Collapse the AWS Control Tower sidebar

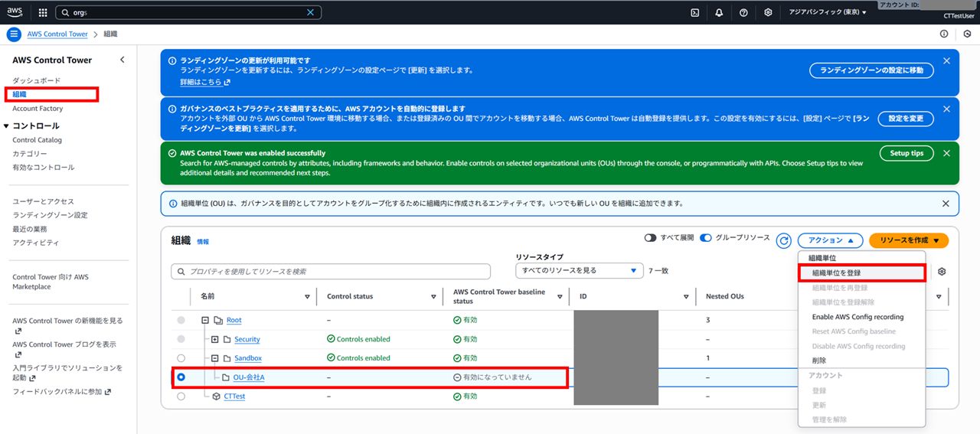[x=122, y=60]
